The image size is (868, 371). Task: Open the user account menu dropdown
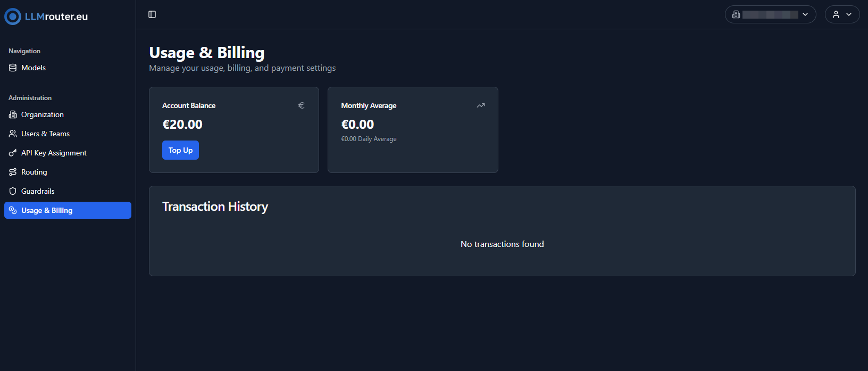coord(842,14)
